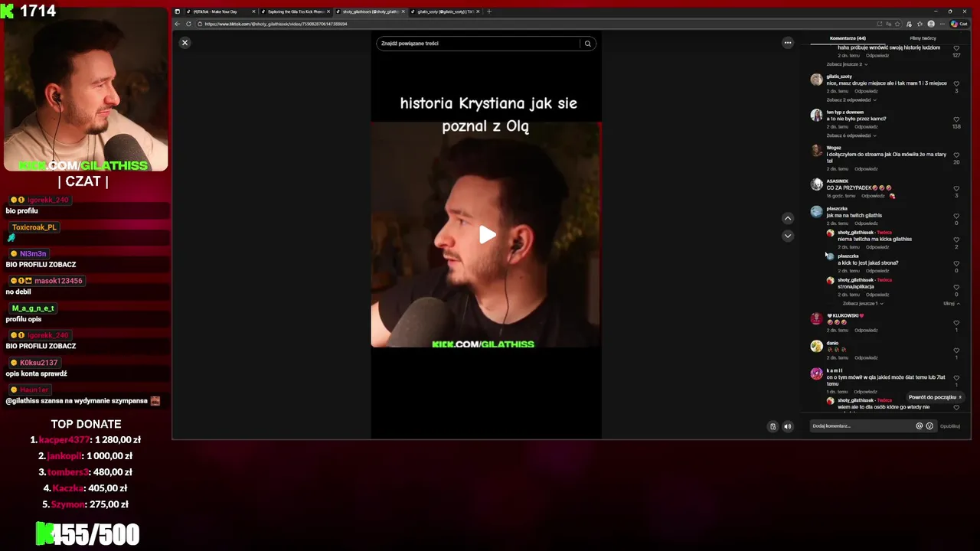
Task: Expand 'Zobacz 2 odpowiedzi' under gilatis_szoty
Action: [851, 99]
